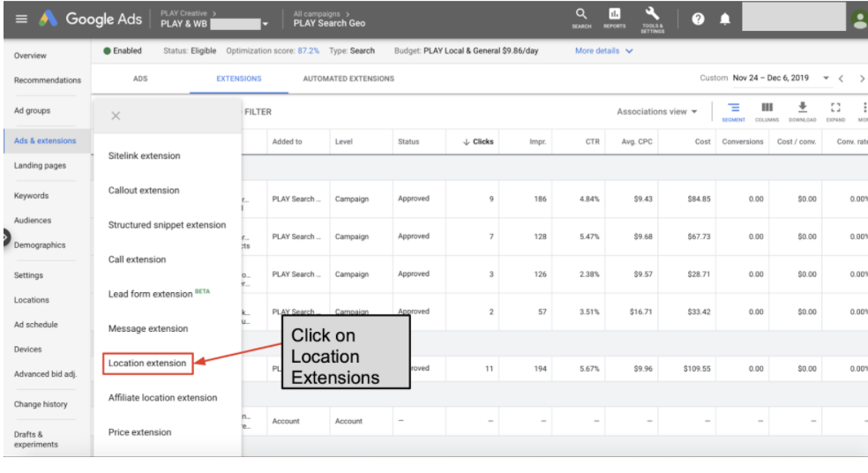Image resolution: width=868 pixels, height=473 pixels.
Task: Click the Google Ads logo
Action: (x=90, y=19)
